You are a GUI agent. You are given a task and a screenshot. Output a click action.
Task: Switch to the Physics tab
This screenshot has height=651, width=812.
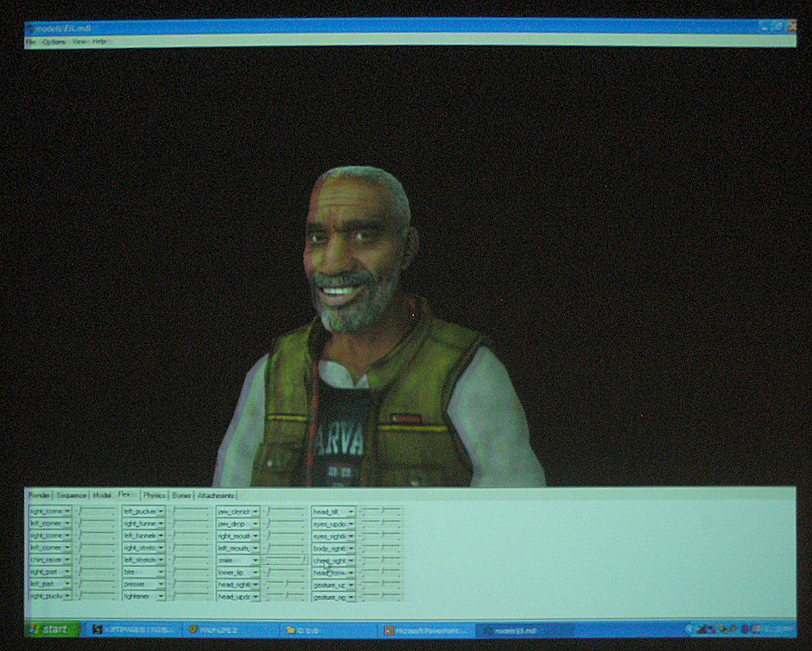pos(154,495)
